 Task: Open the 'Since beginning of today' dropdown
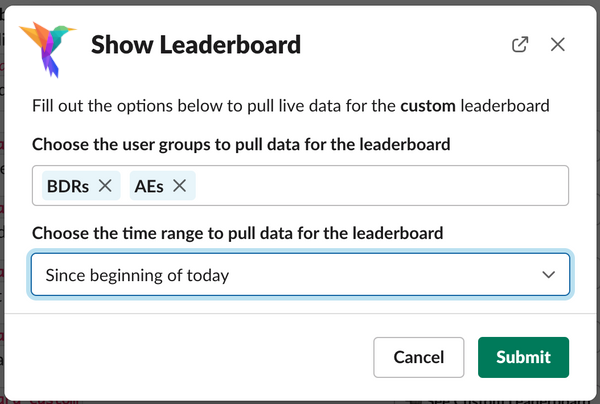point(300,274)
